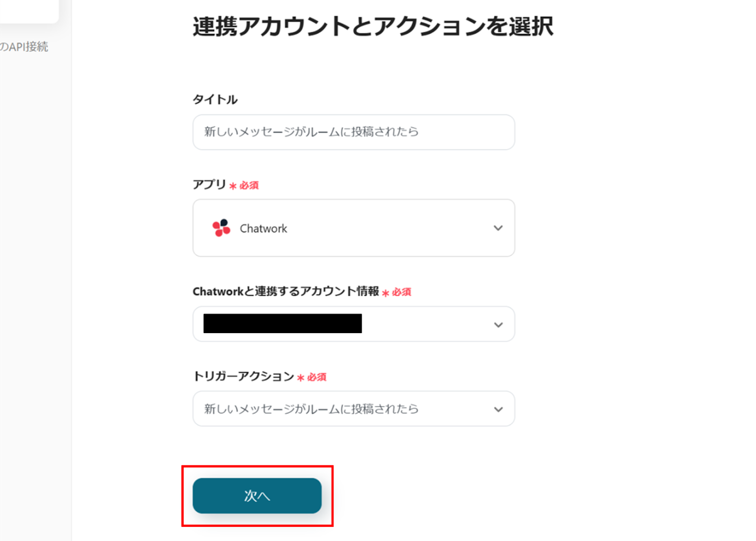Screen dimensions: 756x541
Task: Click the Chatwork app name text
Action: [x=263, y=229]
